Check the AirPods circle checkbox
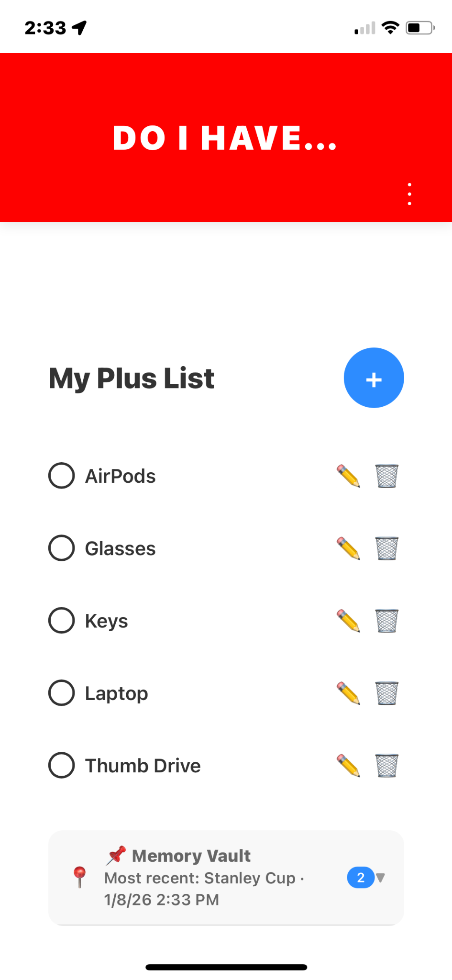 tap(62, 476)
